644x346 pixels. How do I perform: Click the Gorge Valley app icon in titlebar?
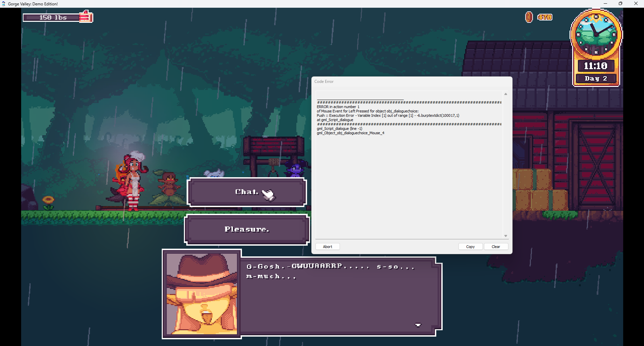pyautogui.click(x=4, y=4)
